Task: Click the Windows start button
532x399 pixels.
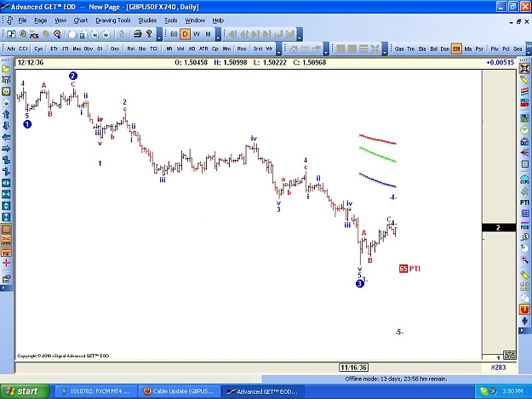Action: click(x=25, y=391)
